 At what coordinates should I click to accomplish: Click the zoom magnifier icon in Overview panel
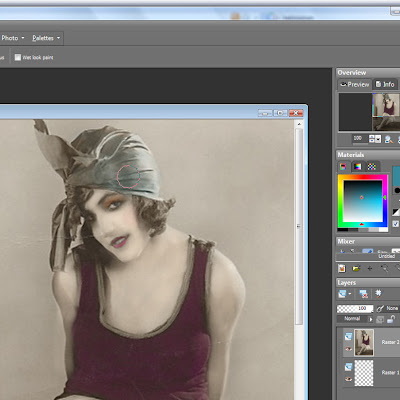point(389,139)
